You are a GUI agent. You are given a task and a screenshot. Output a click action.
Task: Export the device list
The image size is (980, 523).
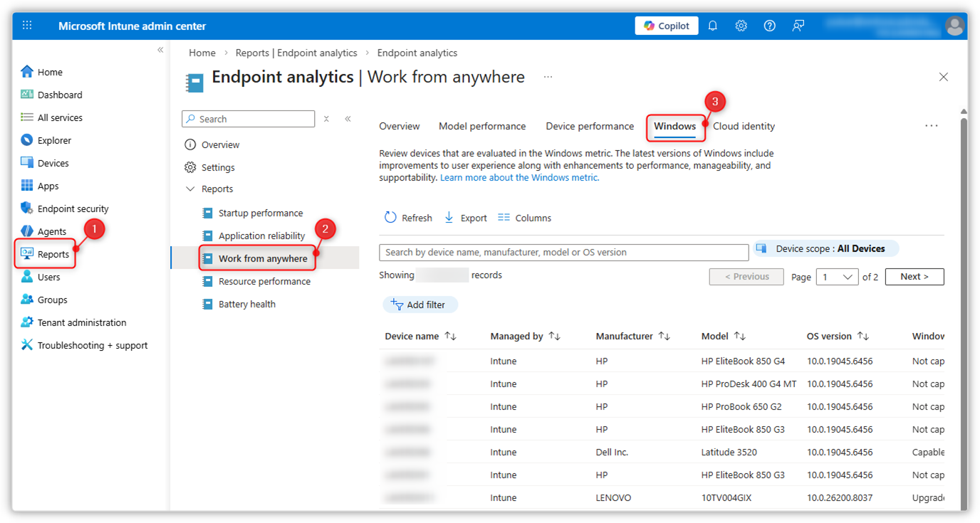[x=465, y=218]
